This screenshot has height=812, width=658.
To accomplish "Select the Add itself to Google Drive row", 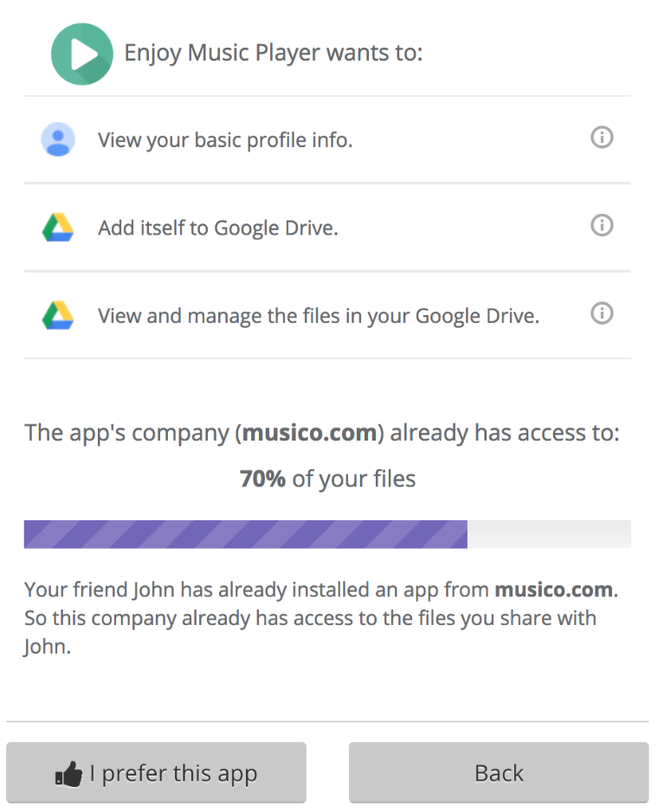I will 327,228.
